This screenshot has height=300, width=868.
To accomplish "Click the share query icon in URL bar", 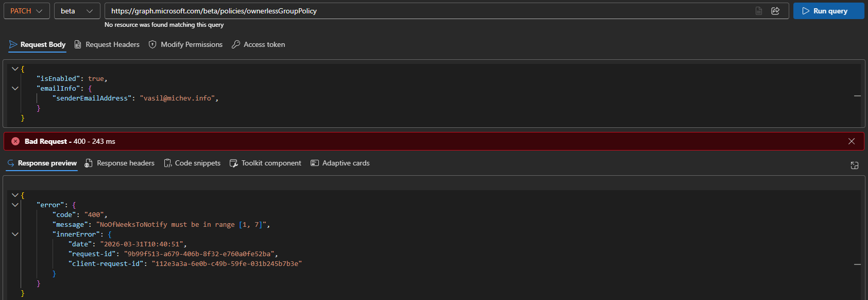I will tap(775, 11).
